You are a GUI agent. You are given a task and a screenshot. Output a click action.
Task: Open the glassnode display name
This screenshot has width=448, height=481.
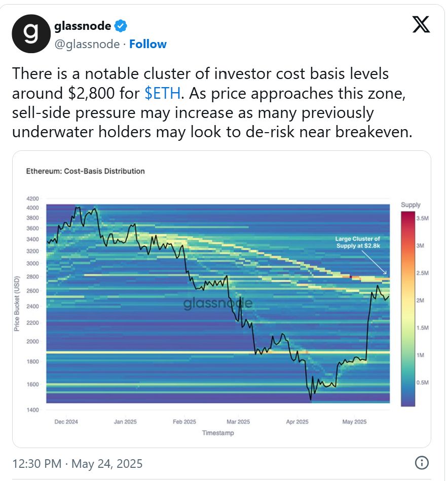pyautogui.click(x=82, y=25)
